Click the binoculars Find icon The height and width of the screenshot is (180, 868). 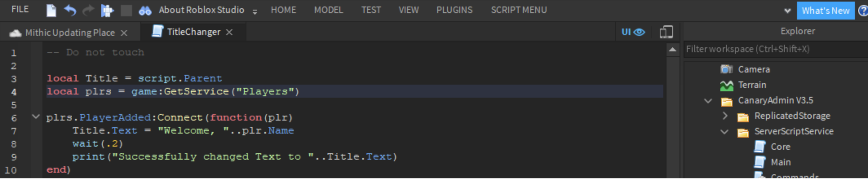(145, 11)
